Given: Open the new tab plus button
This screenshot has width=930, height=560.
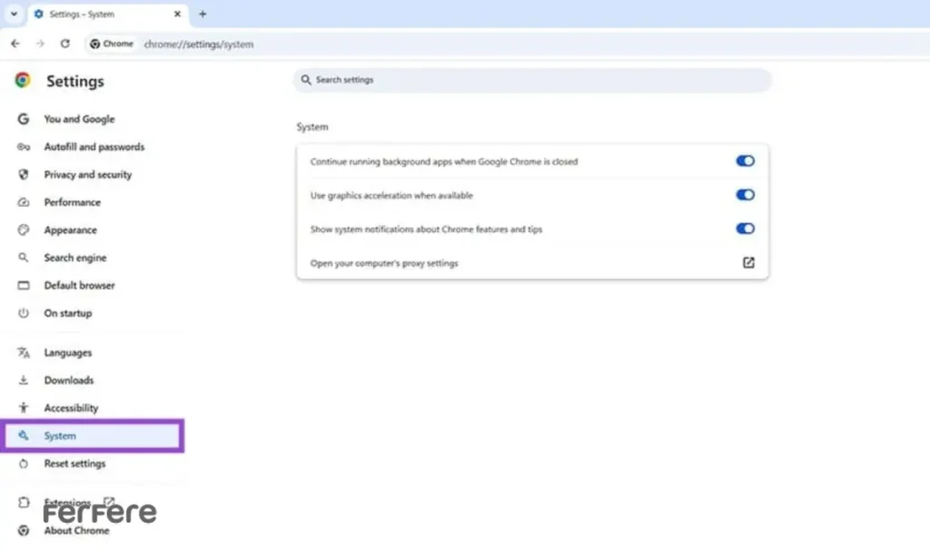Looking at the screenshot, I should [x=203, y=14].
